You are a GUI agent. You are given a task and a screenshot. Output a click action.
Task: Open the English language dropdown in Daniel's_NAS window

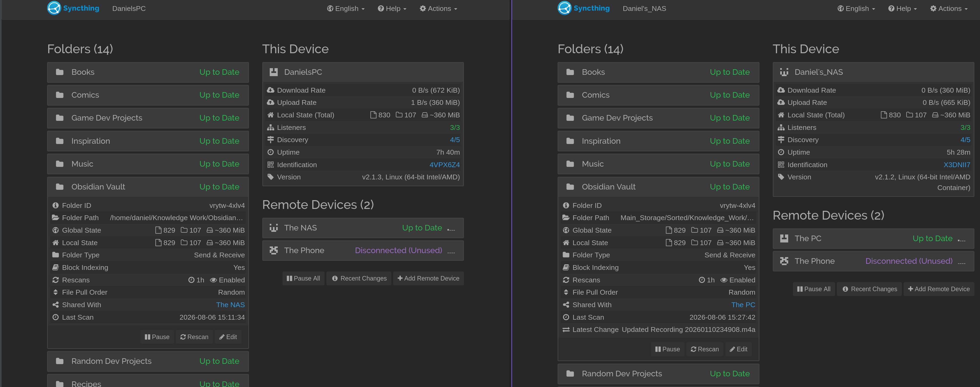(x=856, y=8)
